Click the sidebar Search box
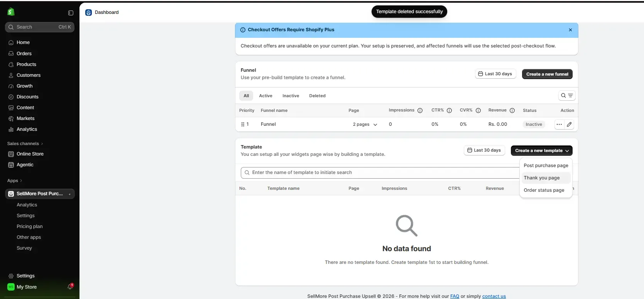Image resolution: width=644 pixels, height=299 pixels. pyautogui.click(x=40, y=27)
